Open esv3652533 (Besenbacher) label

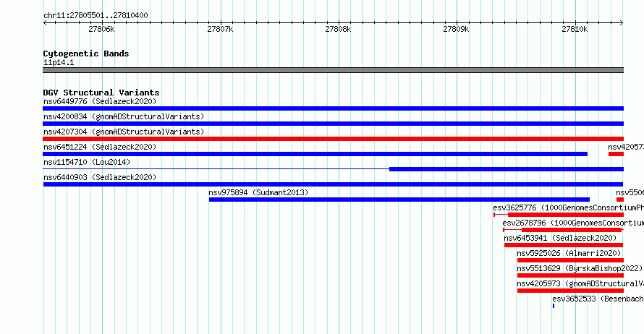click(x=598, y=299)
